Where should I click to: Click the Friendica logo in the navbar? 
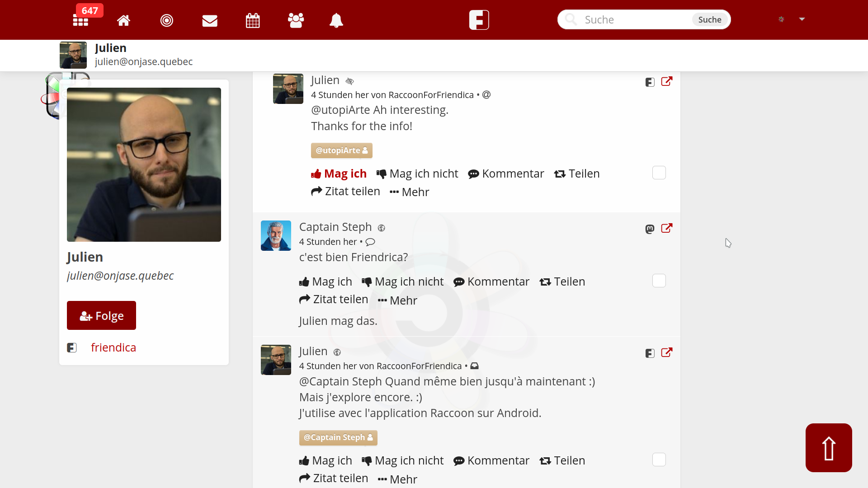pos(479,20)
